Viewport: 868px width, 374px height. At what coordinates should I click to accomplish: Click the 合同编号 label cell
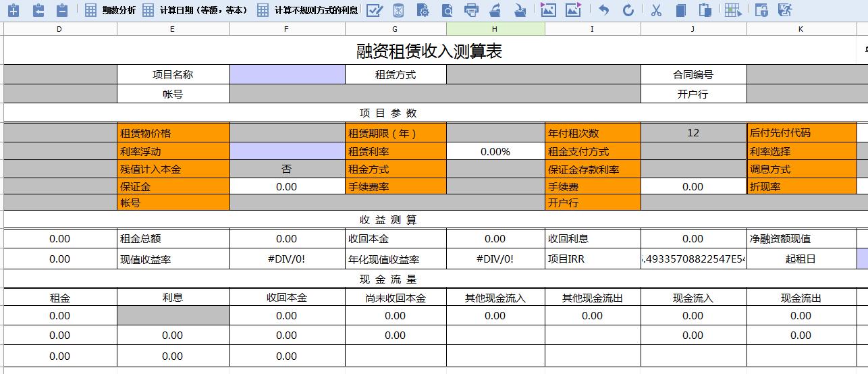(x=693, y=75)
